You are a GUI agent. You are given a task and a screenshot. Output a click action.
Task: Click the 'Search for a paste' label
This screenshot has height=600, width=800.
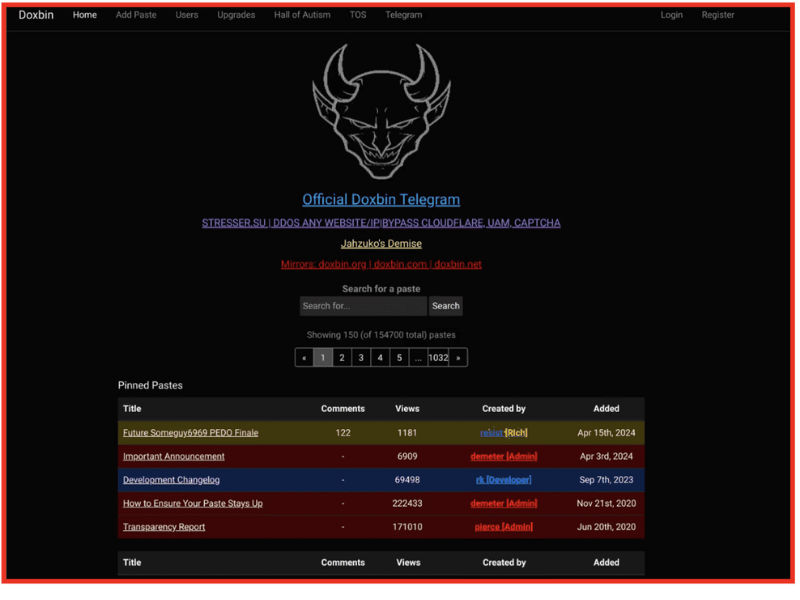[x=381, y=289]
